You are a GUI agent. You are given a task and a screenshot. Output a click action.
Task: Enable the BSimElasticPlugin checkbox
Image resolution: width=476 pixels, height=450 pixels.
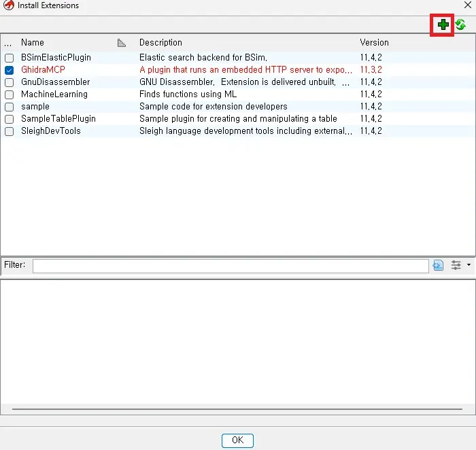pos(9,58)
